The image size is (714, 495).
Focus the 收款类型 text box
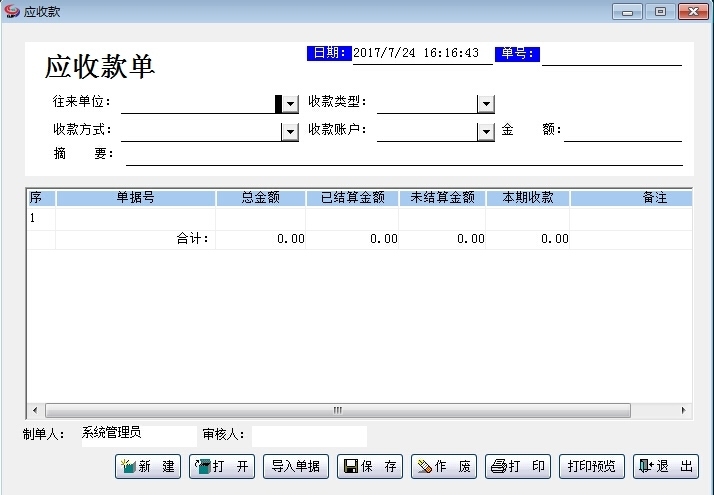(427, 103)
